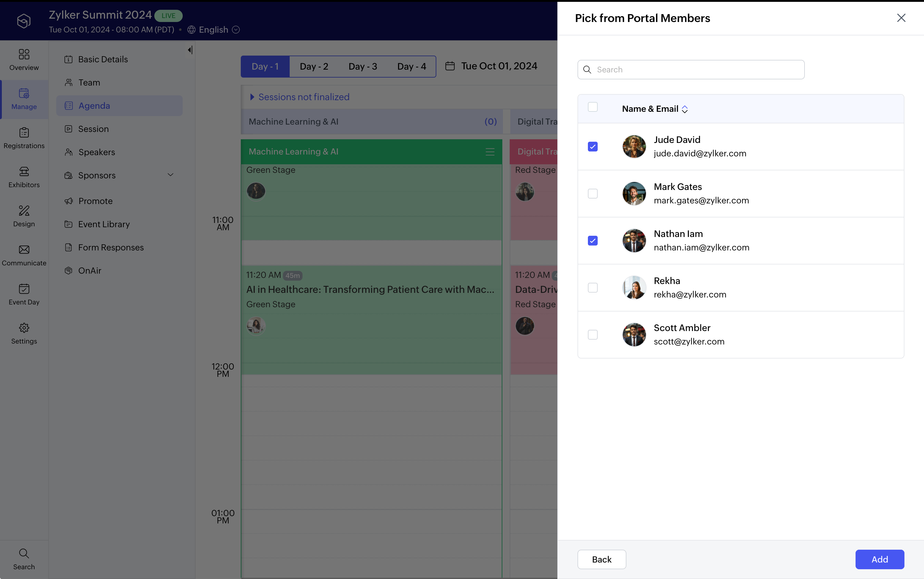Open the English language dropdown
This screenshot has width=924, height=579.
[x=236, y=30]
